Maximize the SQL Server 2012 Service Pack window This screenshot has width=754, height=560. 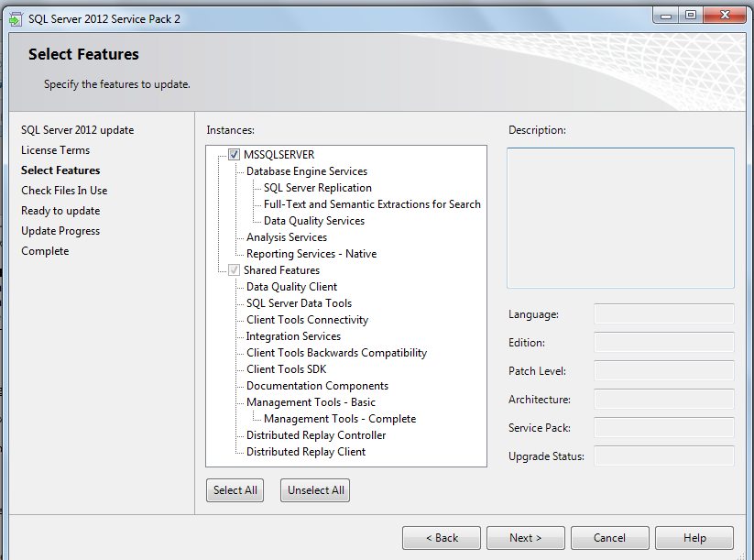(x=691, y=16)
